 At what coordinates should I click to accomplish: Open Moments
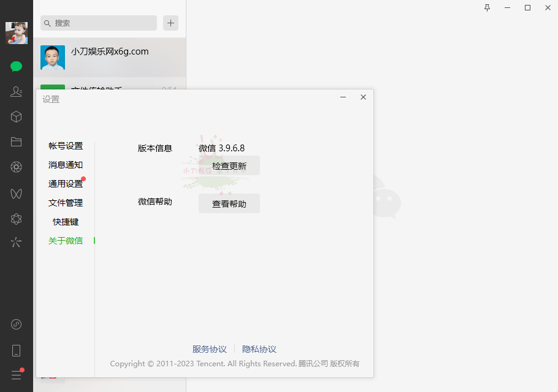[17, 167]
